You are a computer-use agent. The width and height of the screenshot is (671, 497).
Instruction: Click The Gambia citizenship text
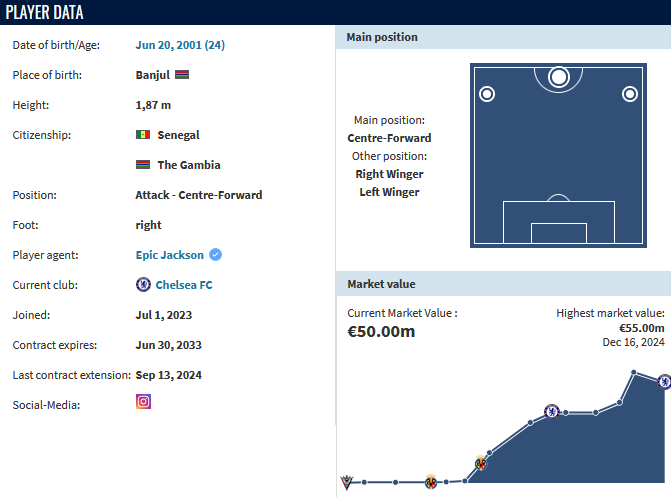189,165
